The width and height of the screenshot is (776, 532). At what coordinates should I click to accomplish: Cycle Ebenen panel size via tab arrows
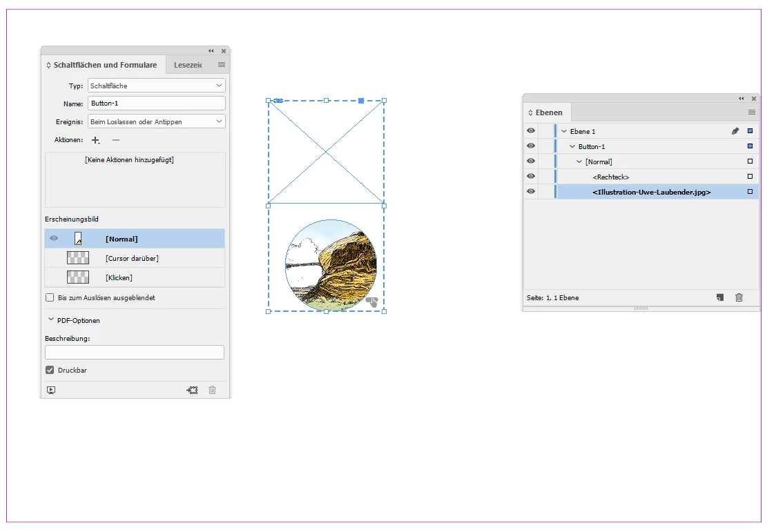point(530,112)
